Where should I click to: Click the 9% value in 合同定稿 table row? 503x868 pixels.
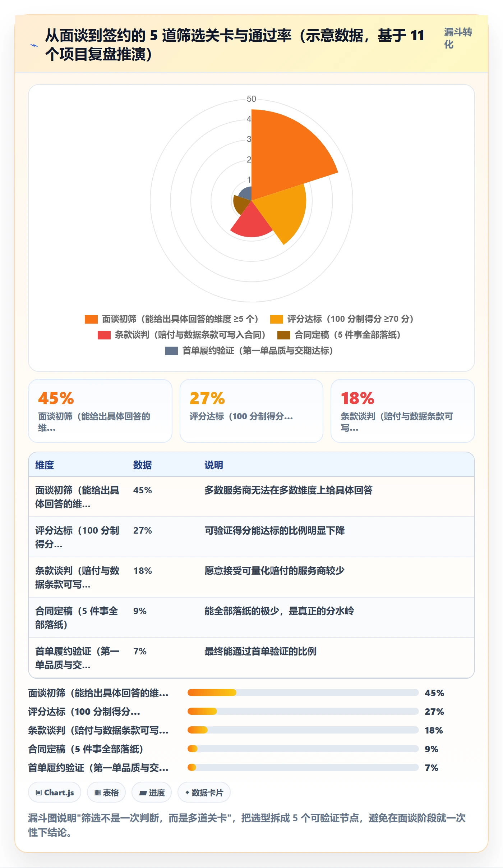(140, 611)
